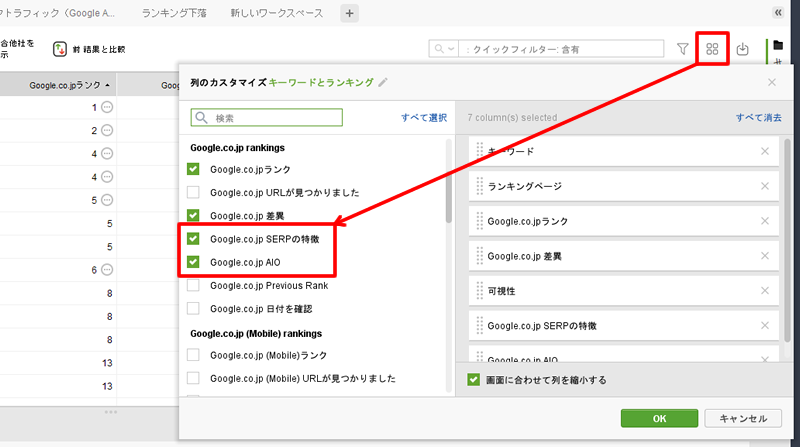Toggle 画面に合わせて列を縮小する checkbox
The width and height of the screenshot is (800, 447).
click(474, 380)
